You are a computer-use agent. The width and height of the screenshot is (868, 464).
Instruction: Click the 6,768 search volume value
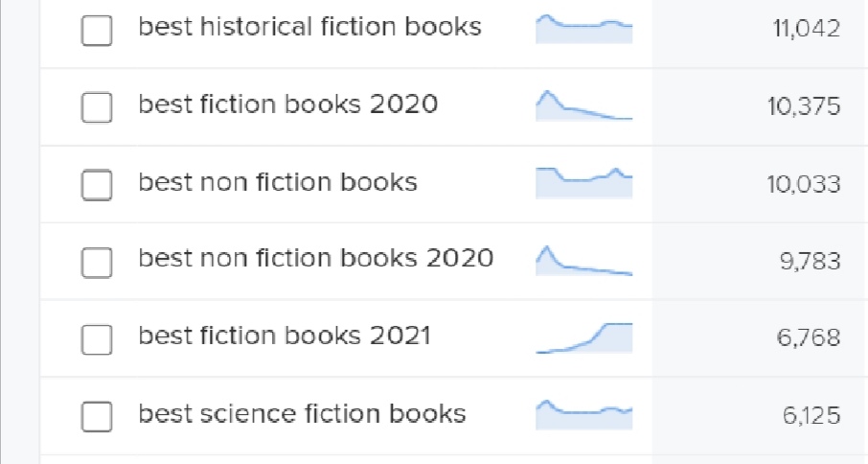point(809,337)
